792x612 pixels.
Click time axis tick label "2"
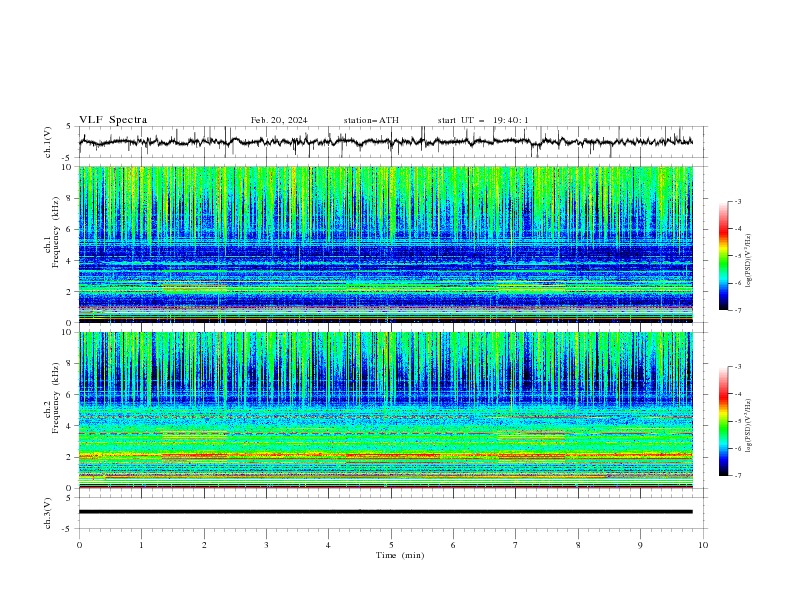[204, 545]
